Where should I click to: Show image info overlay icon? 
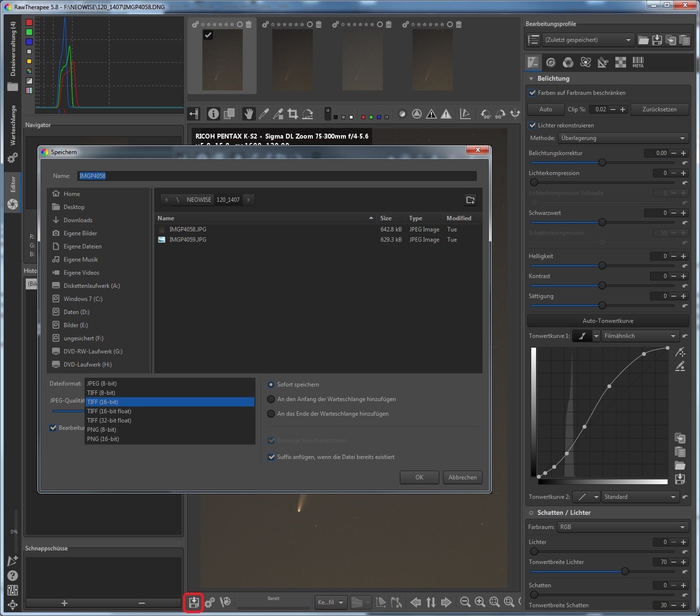click(213, 114)
